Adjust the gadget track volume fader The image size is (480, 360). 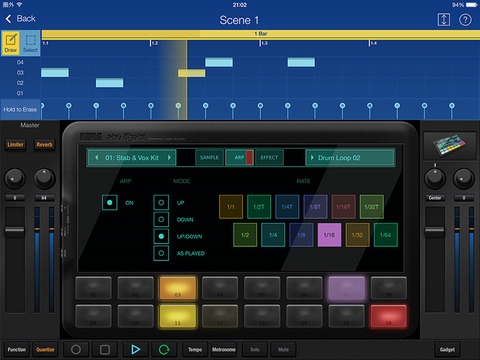434,230
